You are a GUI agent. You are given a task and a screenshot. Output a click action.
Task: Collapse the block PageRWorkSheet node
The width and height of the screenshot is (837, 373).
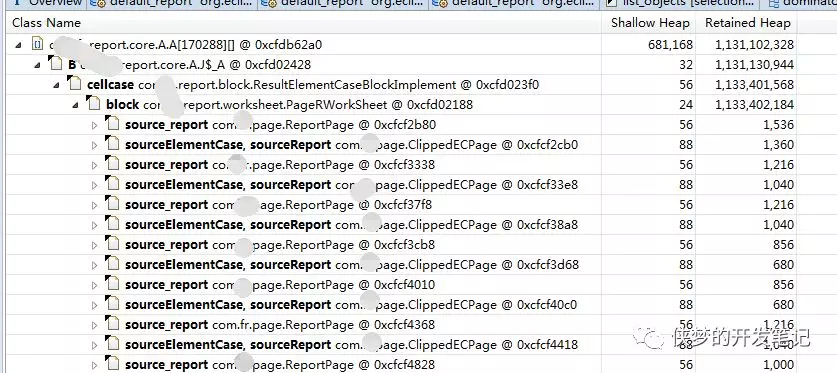(75, 105)
